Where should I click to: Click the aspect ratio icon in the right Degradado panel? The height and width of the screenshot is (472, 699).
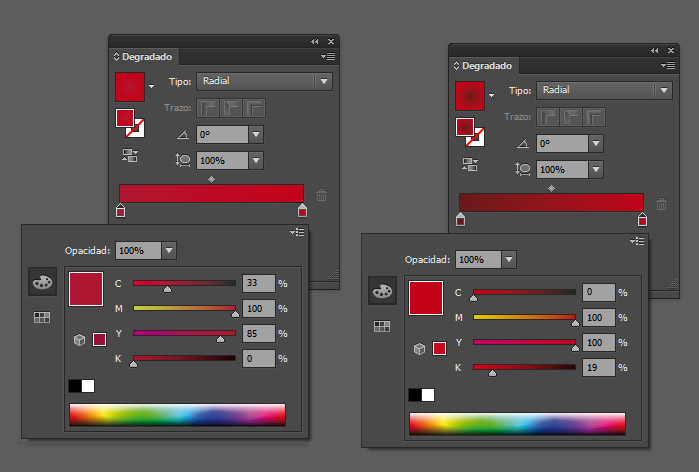521,169
